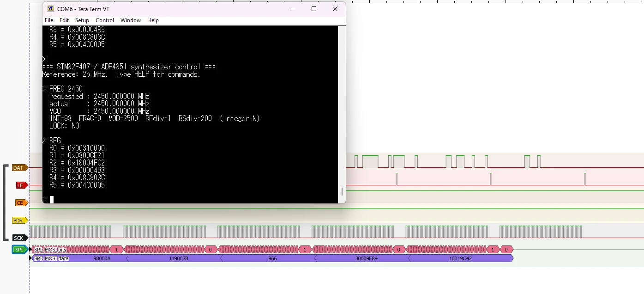Open the Control menu in Tera Term

click(105, 20)
